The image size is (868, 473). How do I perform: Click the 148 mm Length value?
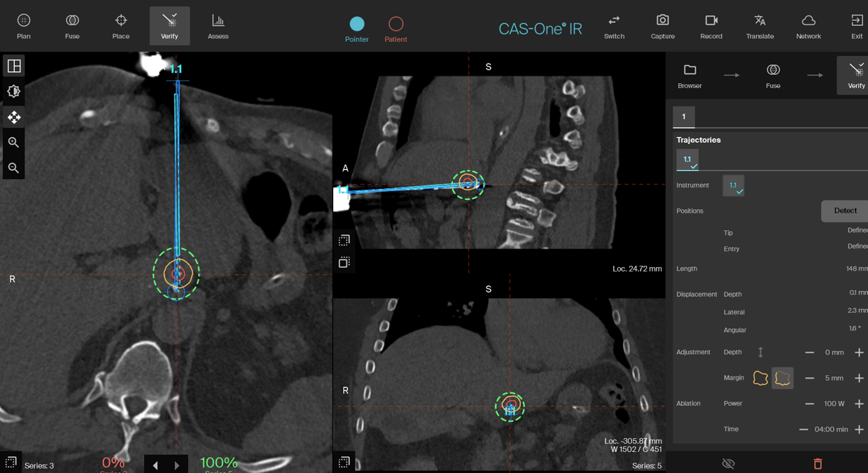pos(856,269)
